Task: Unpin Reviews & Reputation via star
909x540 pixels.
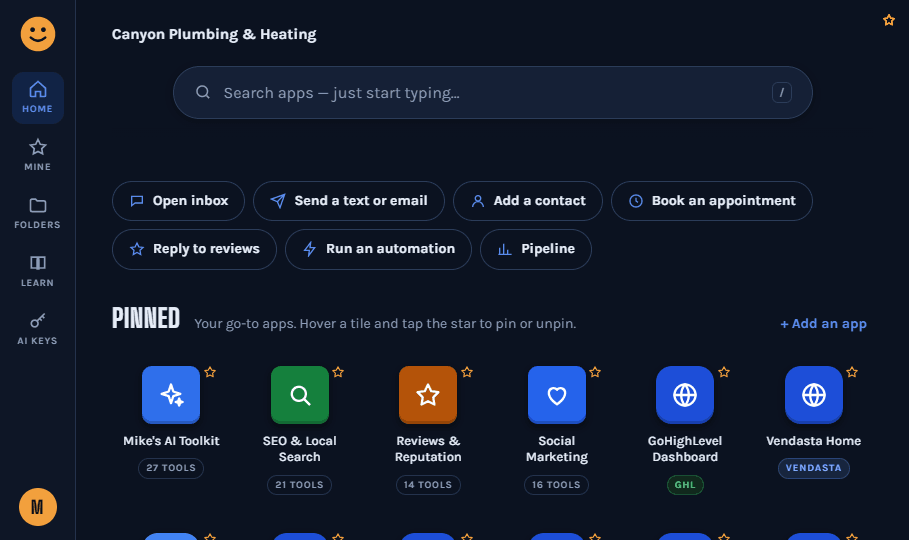Action: (x=467, y=372)
